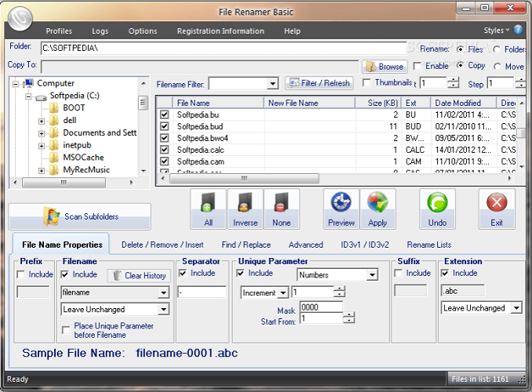Screen dimensions: 532x392
Task: Open the help icon beside Styles
Action: 519,30
